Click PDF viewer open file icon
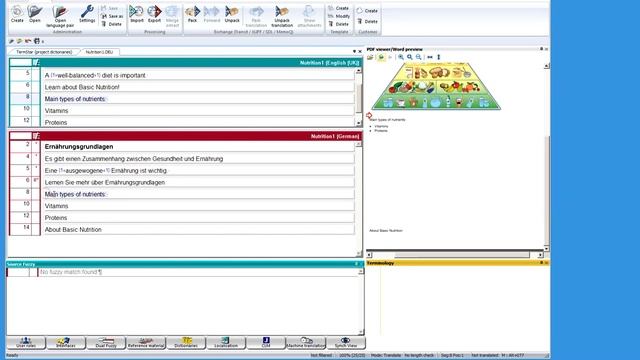The height and width of the screenshot is (360, 640). (x=371, y=57)
